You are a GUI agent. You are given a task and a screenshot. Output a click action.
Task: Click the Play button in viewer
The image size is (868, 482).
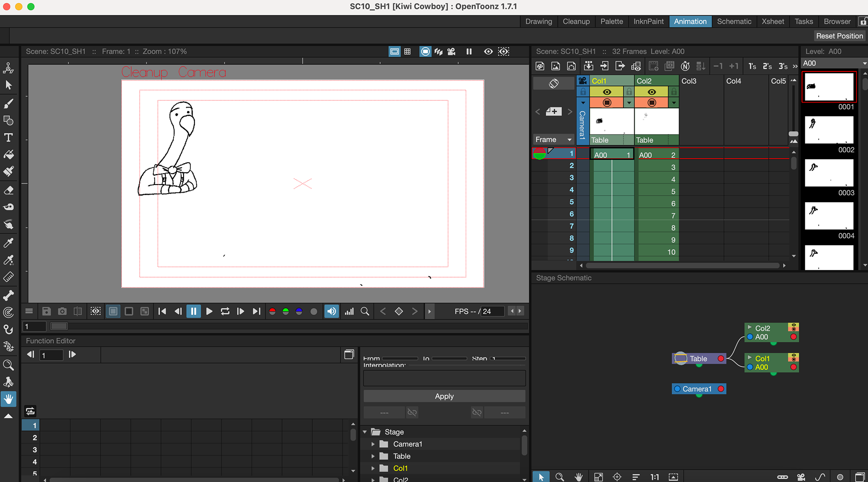point(209,311)
